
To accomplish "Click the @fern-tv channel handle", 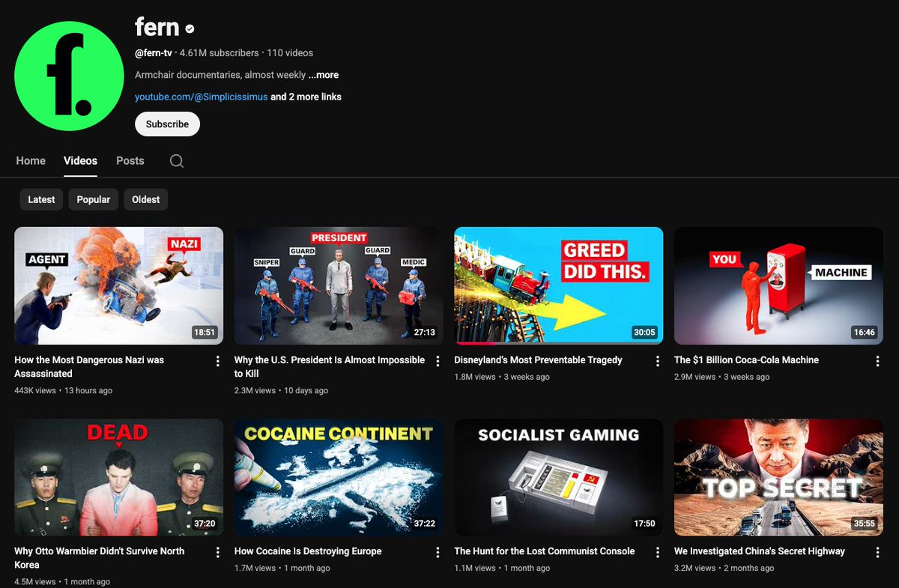I will [154, 53].
